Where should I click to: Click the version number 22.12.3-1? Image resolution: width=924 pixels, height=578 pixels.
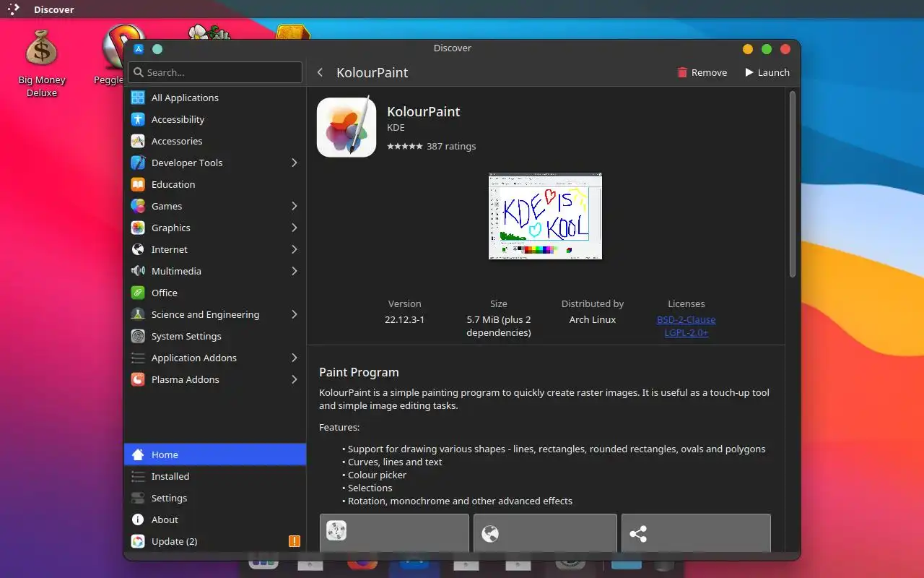pyautogui.click(x=404, y=319)
